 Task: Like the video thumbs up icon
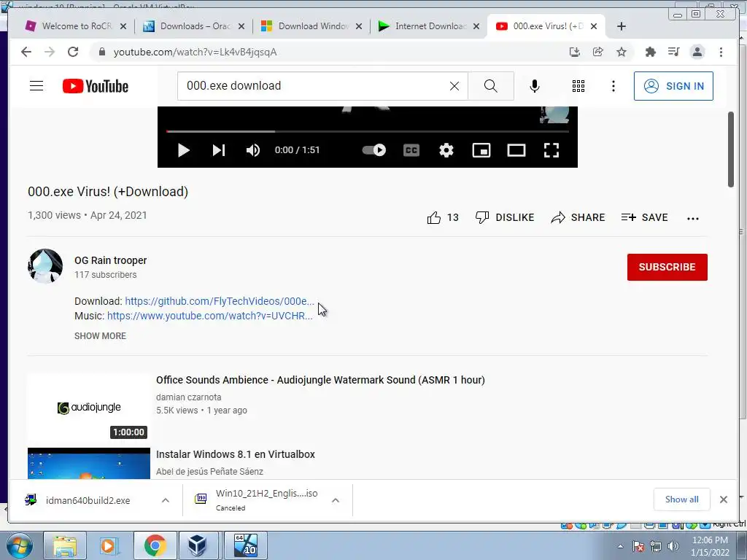[x=434, y=217]
